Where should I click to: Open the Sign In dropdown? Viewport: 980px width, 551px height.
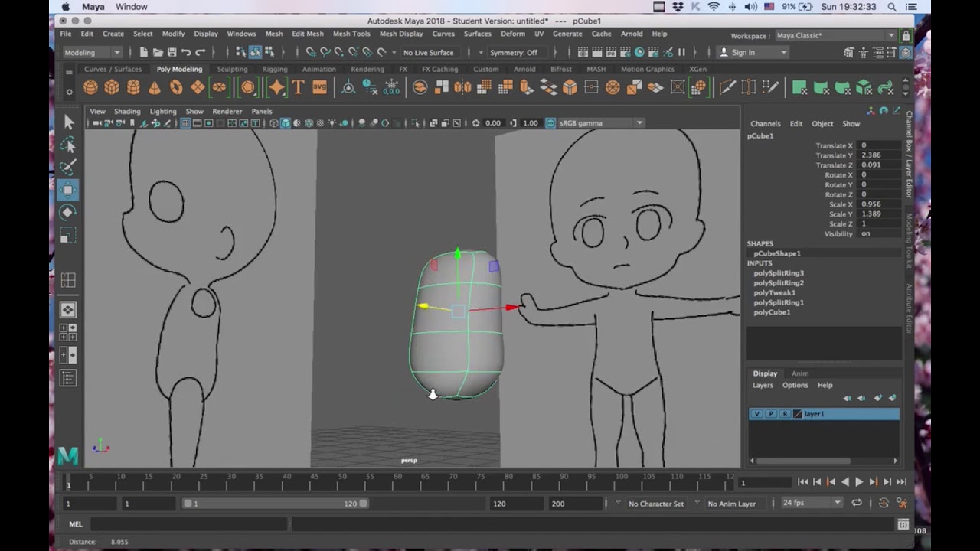pyautogui.click(x=753, y=52)
